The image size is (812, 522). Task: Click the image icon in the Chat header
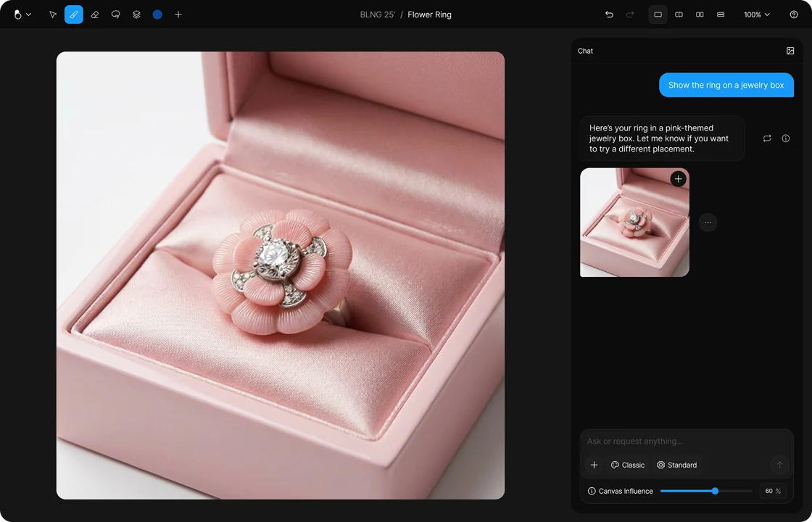click(790, 51)
